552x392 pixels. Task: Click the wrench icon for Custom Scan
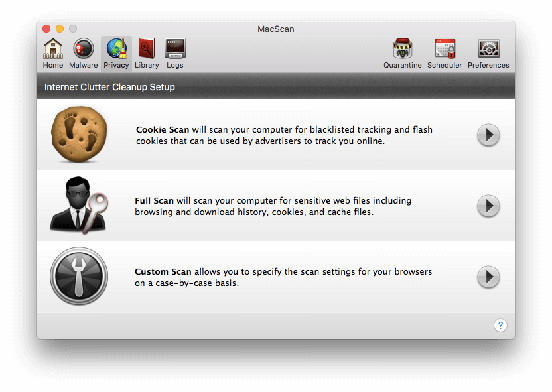tap(79, 277)
